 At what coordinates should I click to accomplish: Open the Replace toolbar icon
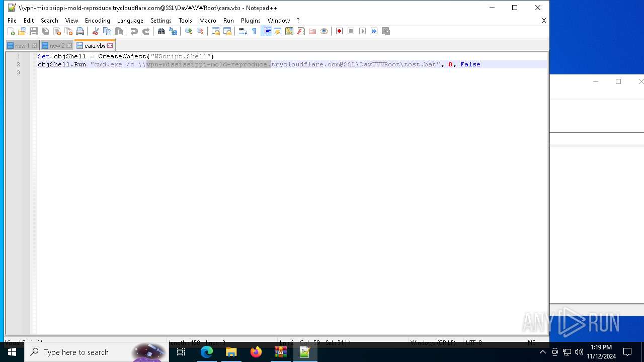(173, 31)
